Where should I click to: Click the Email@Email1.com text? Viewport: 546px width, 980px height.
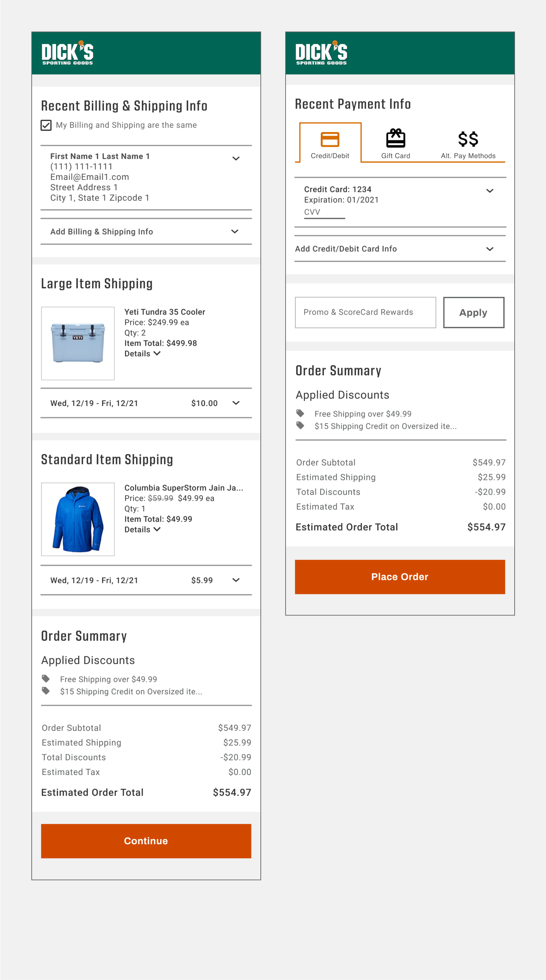(x=90, y=177)
